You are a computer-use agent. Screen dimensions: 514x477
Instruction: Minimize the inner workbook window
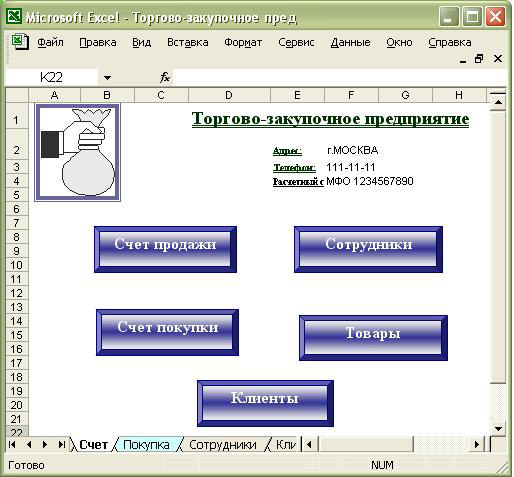[x=463, y=60]
